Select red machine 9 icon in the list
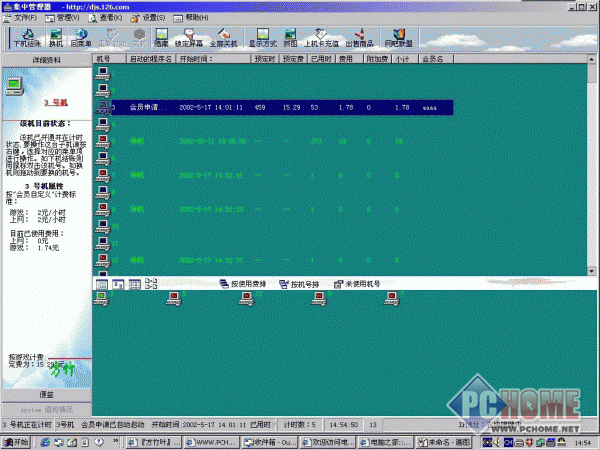The image size is (600, 450). (x=103, y=209)
